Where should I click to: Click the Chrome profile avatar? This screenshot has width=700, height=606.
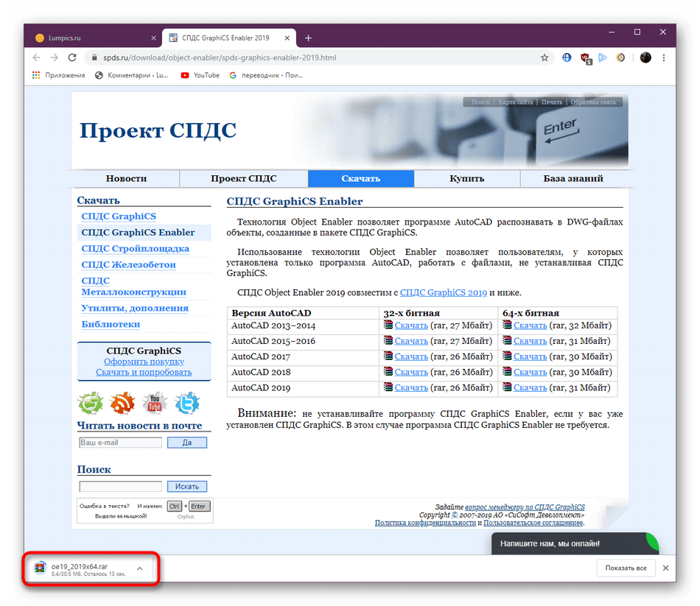tap(645, 57)
